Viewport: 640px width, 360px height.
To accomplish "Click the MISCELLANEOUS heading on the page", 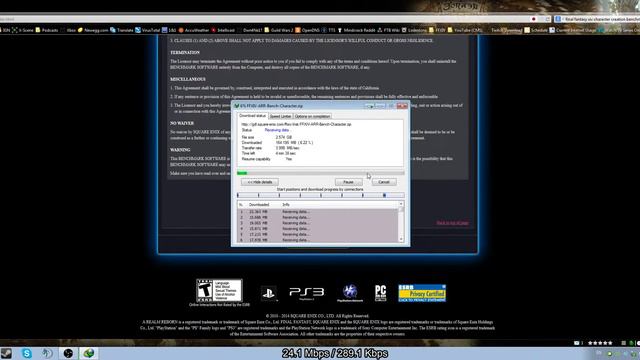I will [x=188, y=79].
